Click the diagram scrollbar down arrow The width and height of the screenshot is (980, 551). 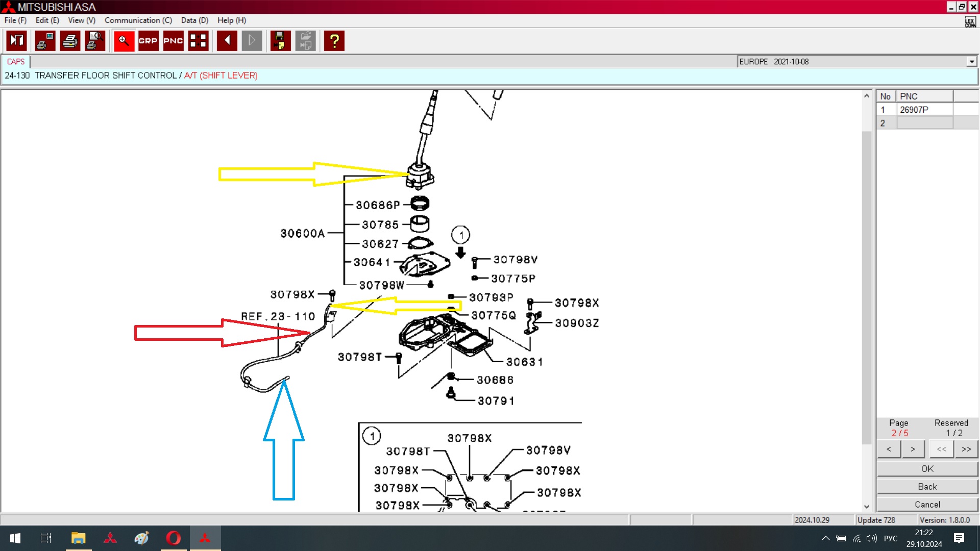866,507
